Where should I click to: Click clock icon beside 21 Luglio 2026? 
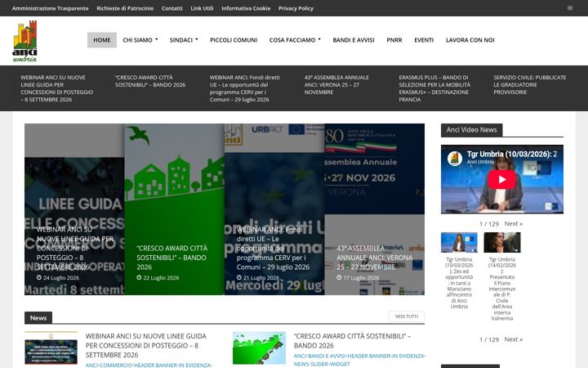tap(239, 277)
